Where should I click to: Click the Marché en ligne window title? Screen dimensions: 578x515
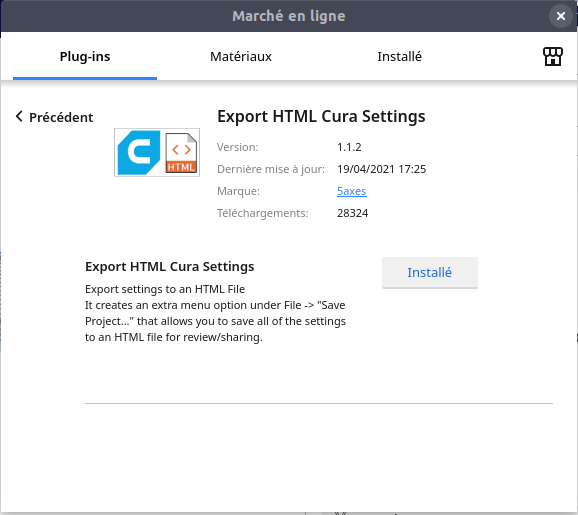pos(289,16)
